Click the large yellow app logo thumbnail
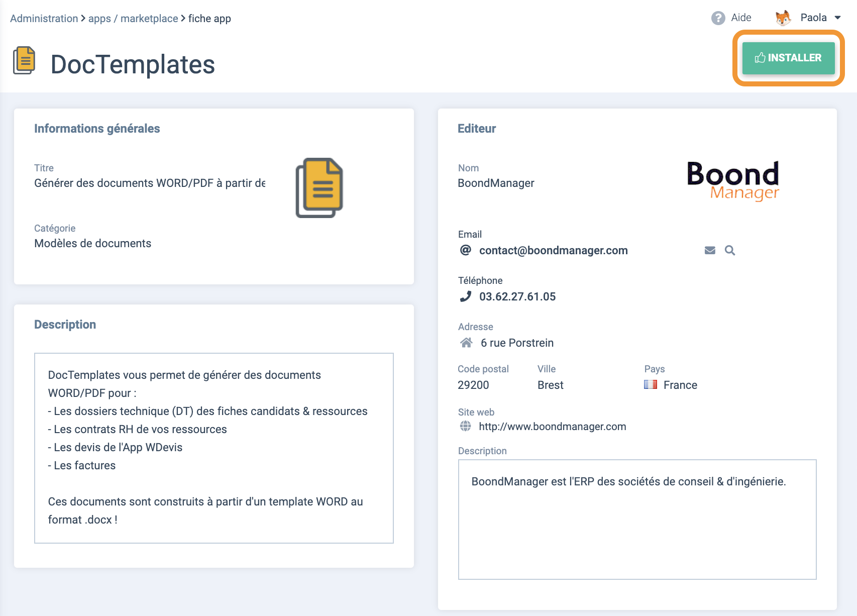 coord(319,188)
